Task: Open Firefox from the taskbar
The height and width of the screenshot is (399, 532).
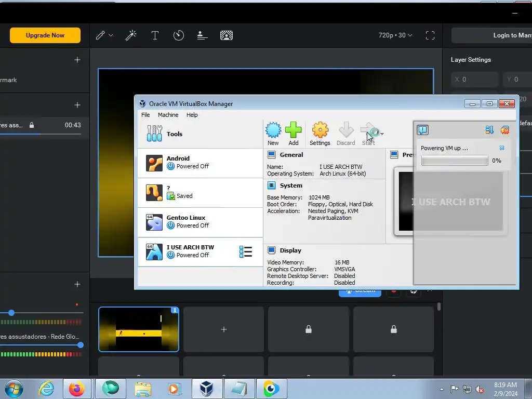Action: coord(77,389)
